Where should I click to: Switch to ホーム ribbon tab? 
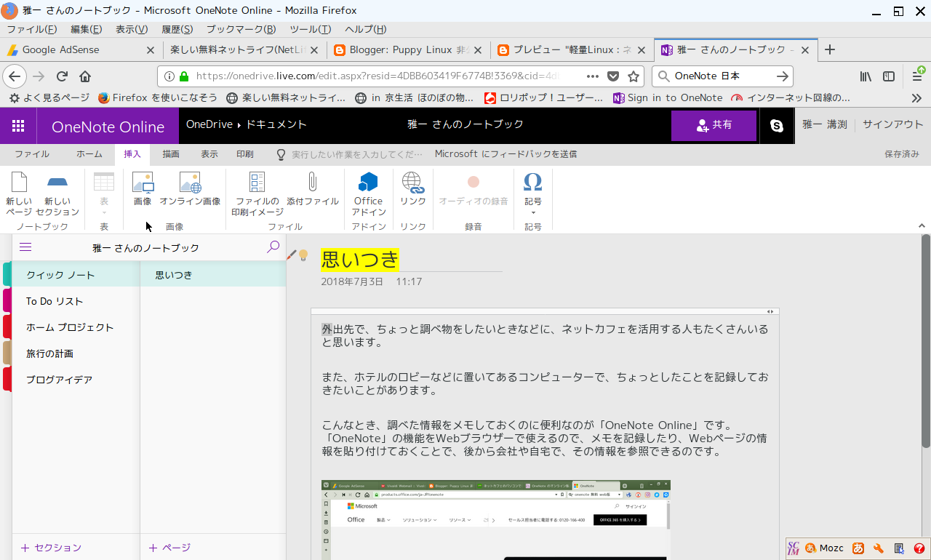pyautogui.click(x=89, y=154)
